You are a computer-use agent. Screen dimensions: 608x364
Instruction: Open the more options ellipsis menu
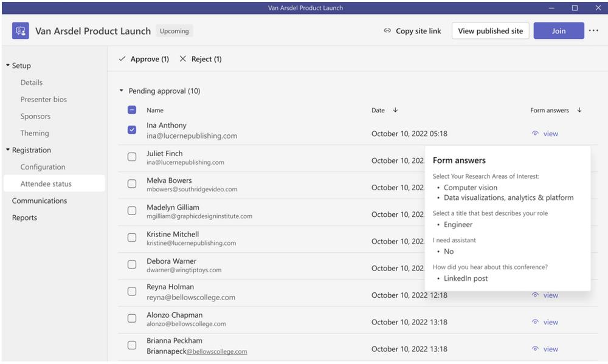tap(593, 30)
